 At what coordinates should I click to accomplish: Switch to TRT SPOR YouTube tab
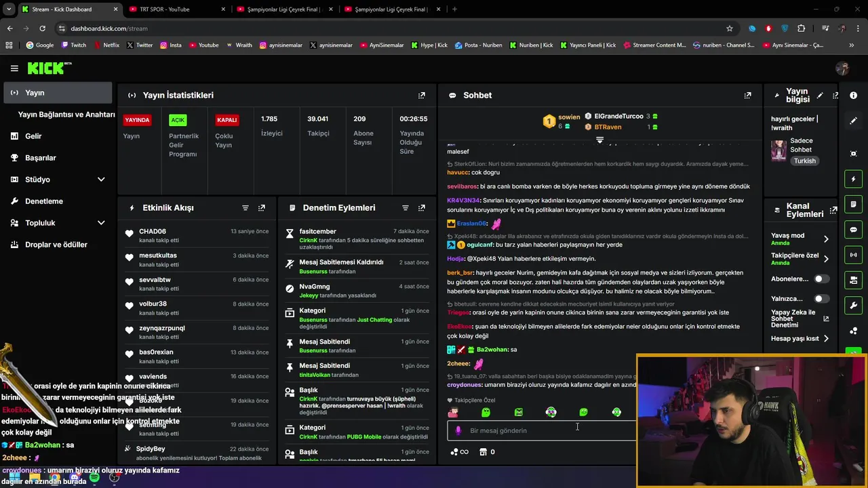[178, 9]
